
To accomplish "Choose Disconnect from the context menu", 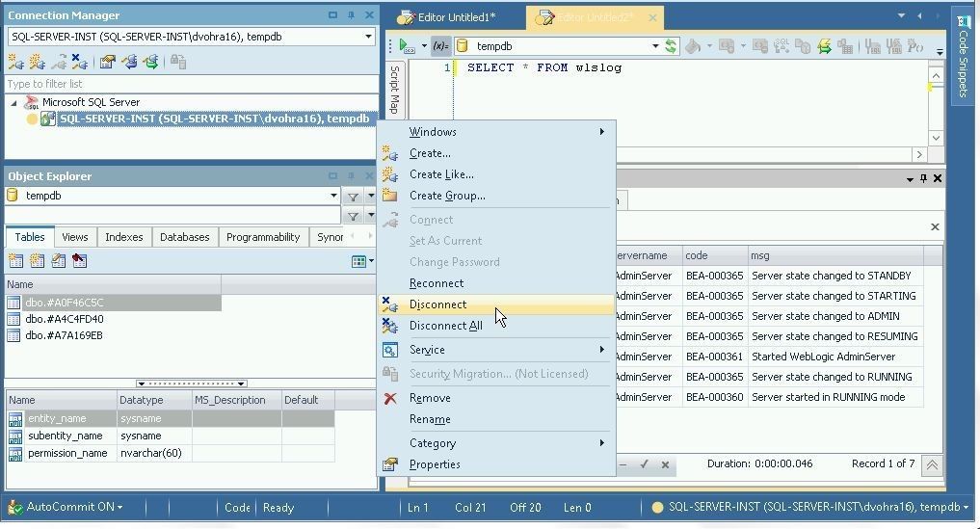I will click(x=437, y=304).
